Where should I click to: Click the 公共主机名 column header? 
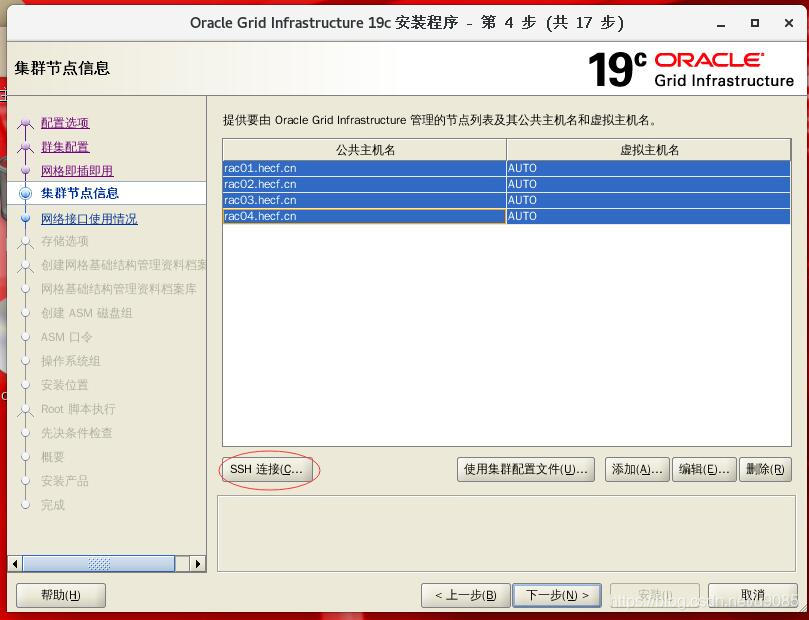[365, 150]
